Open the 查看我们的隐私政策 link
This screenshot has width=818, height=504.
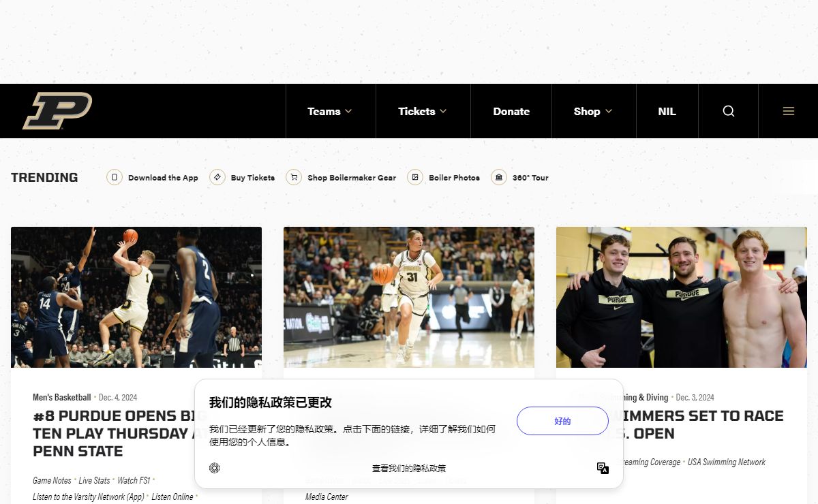(409, 469)
